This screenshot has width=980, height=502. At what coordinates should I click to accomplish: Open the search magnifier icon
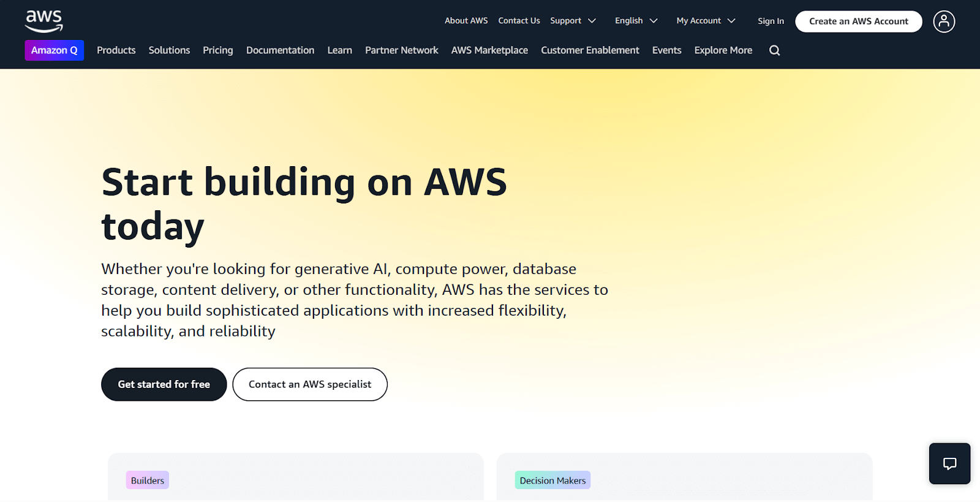click(774, 50)
